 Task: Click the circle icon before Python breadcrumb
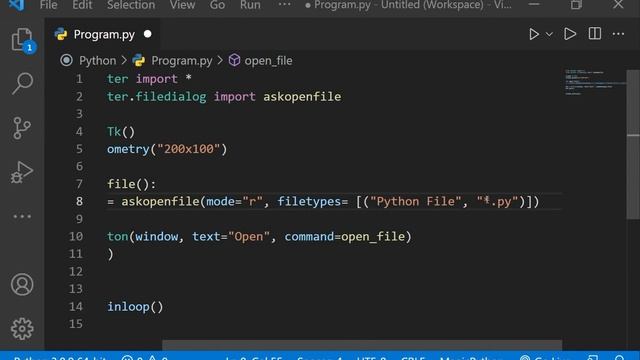coord(66,60)
